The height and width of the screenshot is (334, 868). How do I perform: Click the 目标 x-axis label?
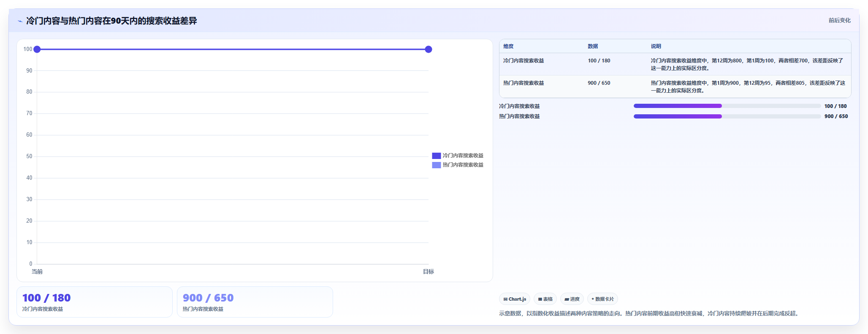click(x=429, y=272)
